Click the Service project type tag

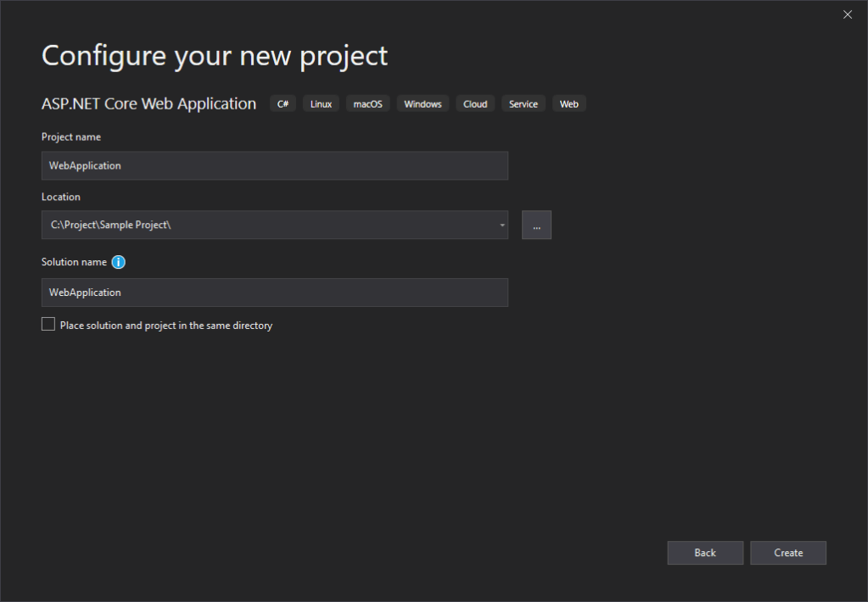coord(523,104)
